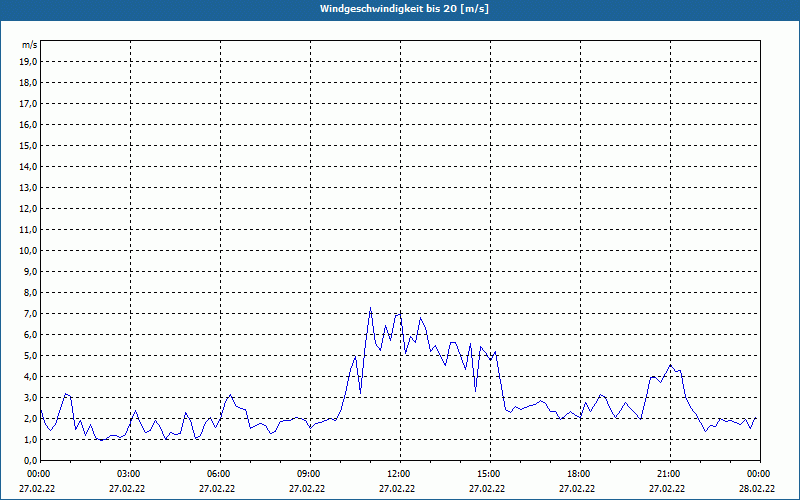
Task: Click the 3,0 y-axis label
Action: (29, 397)
